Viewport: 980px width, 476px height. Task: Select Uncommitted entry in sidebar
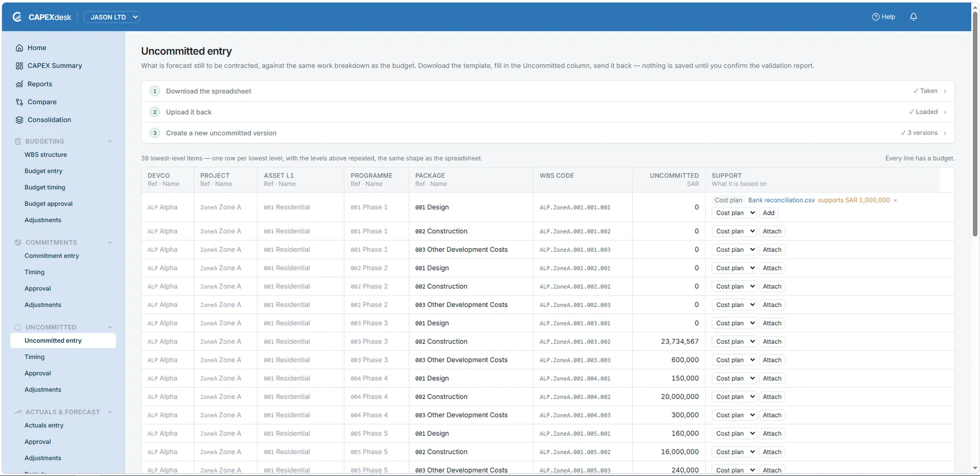point(63,341)
